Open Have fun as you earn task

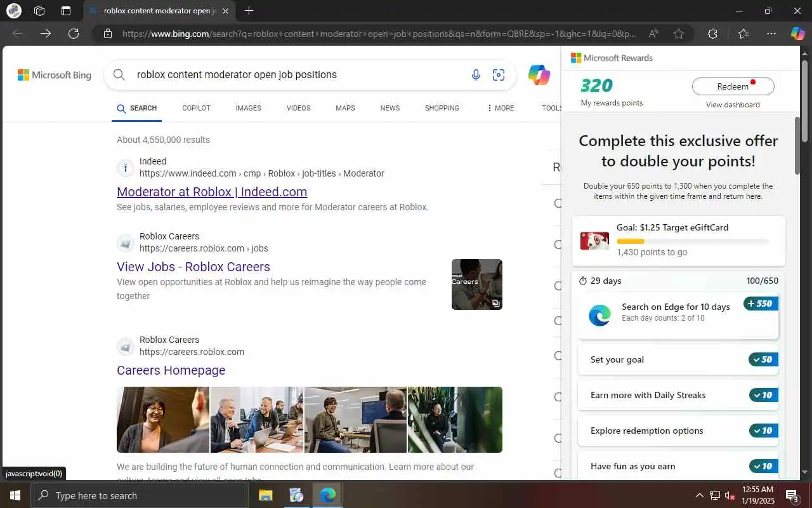(x=678, y=466)
